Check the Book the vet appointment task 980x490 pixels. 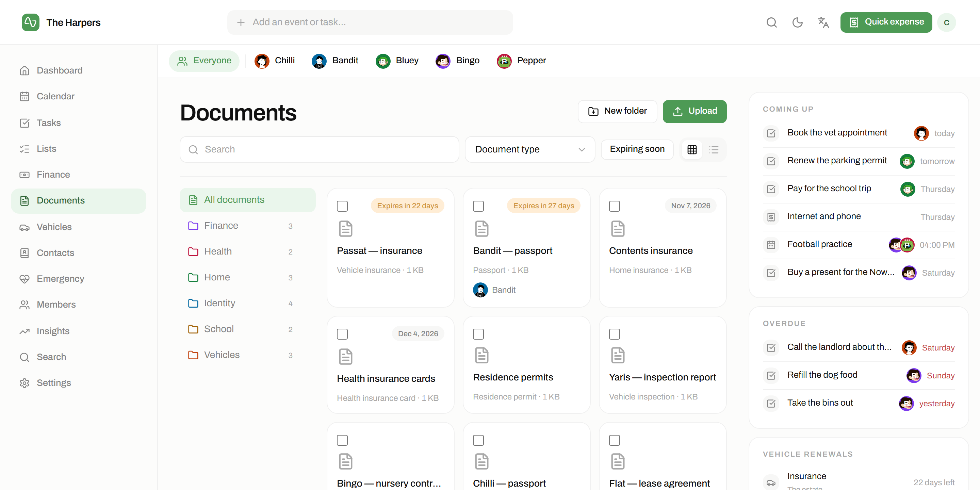(771, 133)
